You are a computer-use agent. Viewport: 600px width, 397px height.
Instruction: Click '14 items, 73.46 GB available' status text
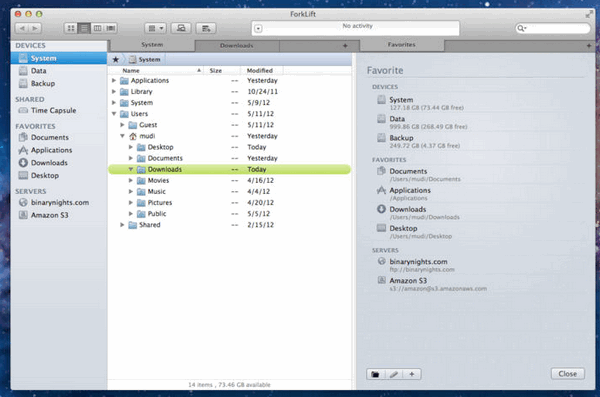coord(229,385)
